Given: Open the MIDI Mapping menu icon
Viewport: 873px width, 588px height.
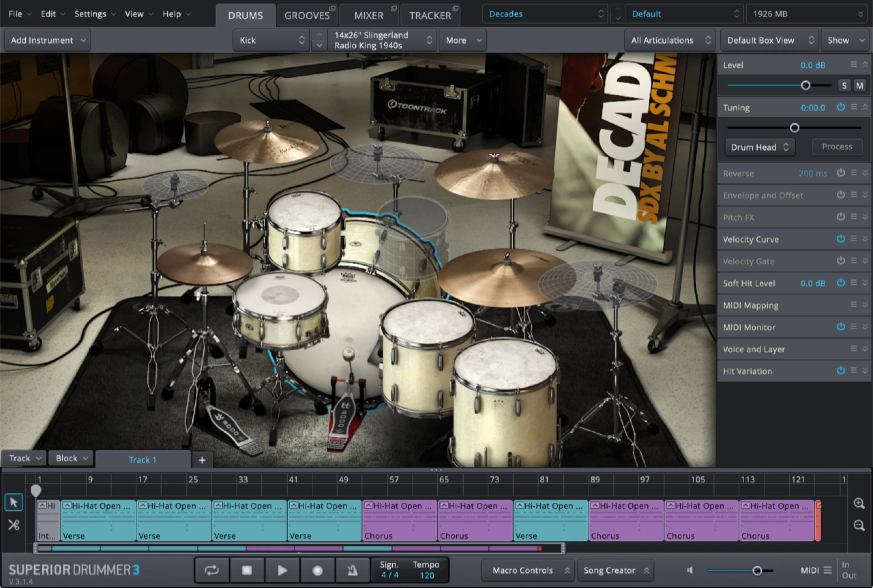Looking at the screenshot, I should tap(854, 304).
